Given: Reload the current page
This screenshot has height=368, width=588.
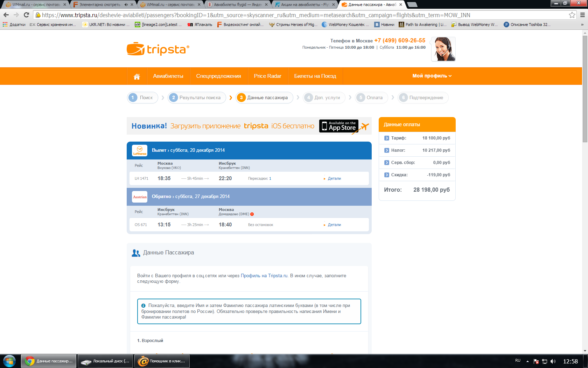Looking at the screenshot, I should pyautogui.click(x=26, y=15).
